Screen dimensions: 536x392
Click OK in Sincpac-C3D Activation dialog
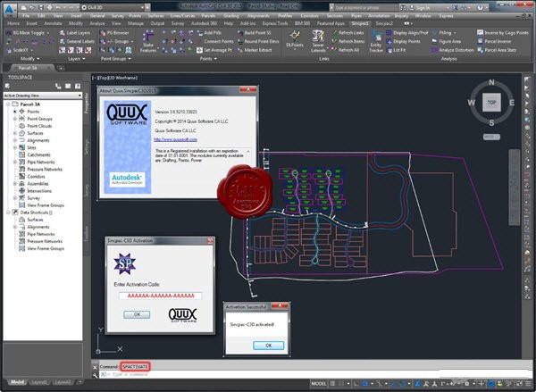[x=137, y=314]
